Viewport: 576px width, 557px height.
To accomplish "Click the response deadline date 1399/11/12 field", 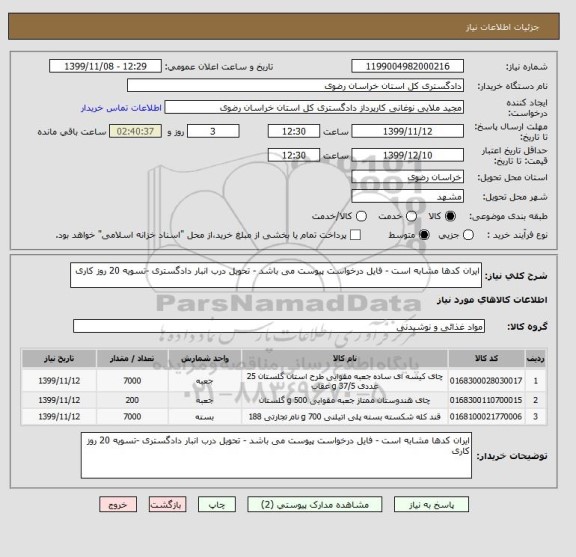I will (407, 131).
